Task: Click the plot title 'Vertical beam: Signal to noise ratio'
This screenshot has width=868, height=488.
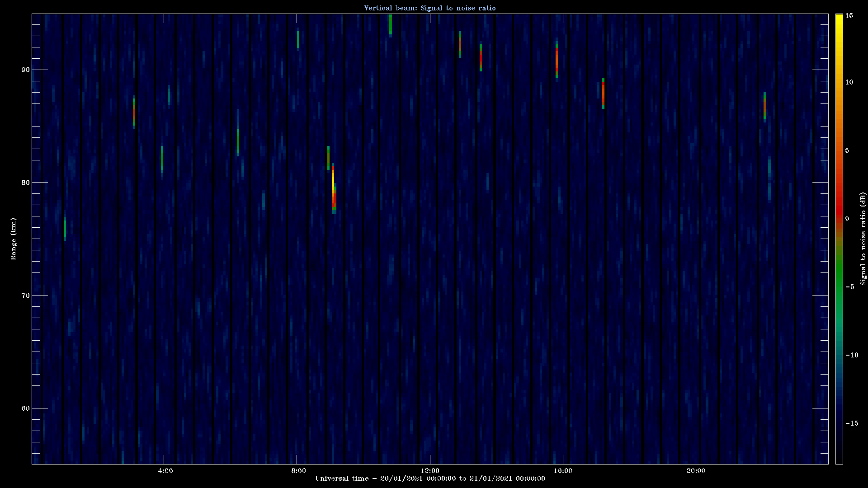Action: pyautogui.click(x=430, y=8)
